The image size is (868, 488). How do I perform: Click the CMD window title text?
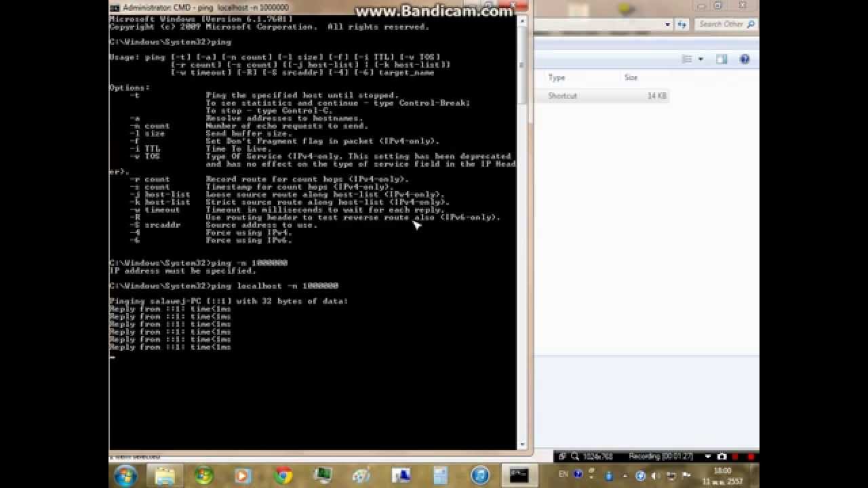pos(206,7)
